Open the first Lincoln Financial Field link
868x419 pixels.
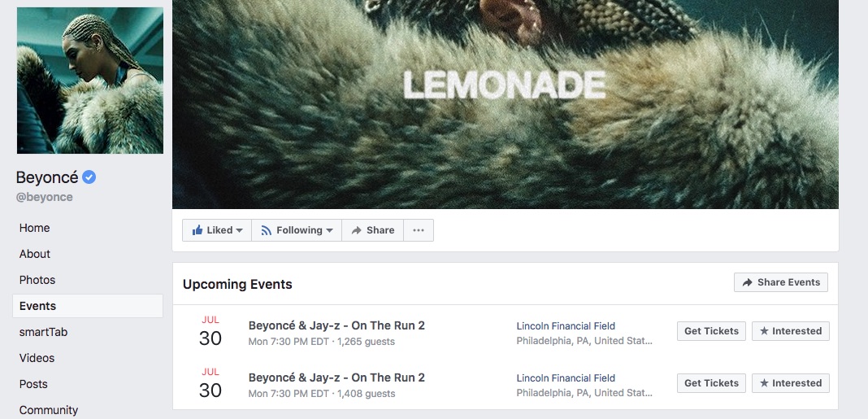point(566,326)
